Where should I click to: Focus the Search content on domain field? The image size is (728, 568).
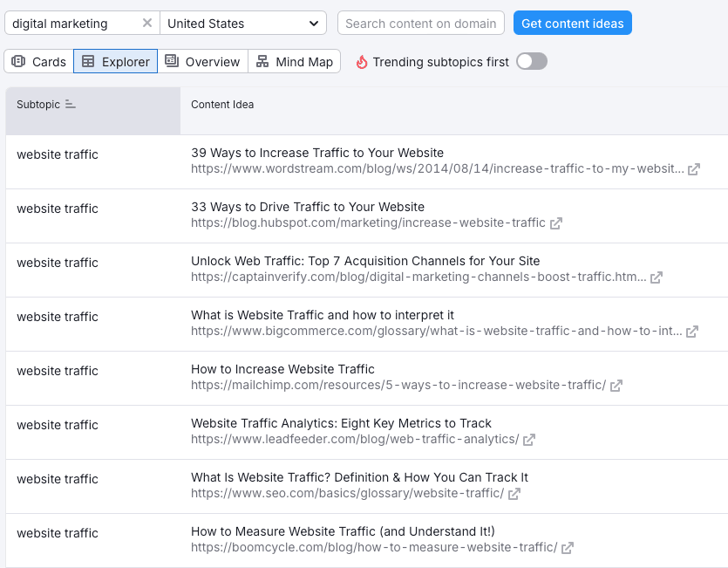420,24
